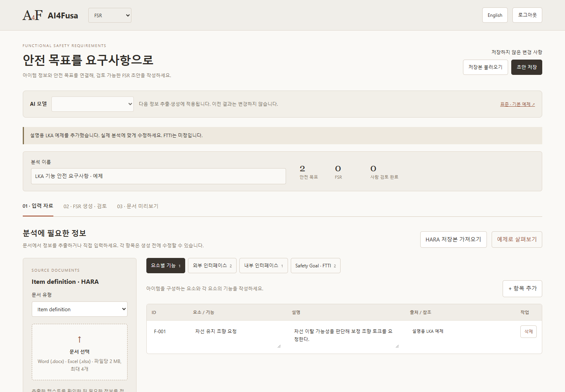The width and height of the screenshot is (565, 392).
Task: Click the 예제로 살펴보기 button
Action: (517, 240)
